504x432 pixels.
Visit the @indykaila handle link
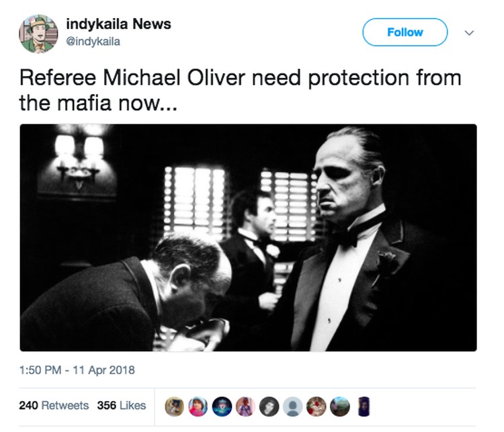(x=93, y=42)
